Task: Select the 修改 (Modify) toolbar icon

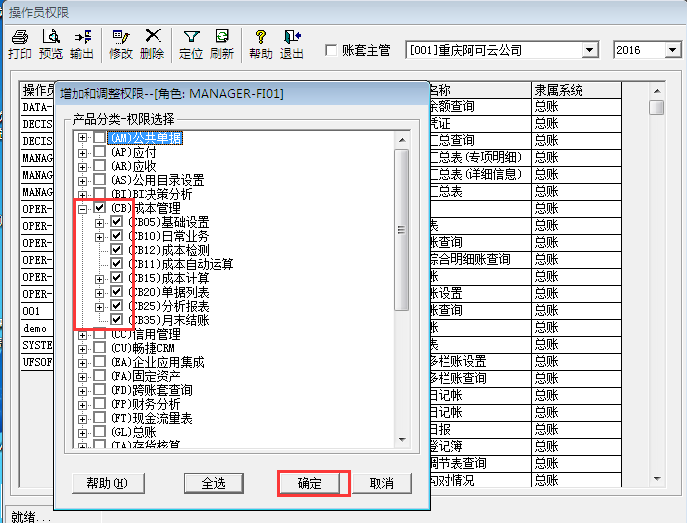Action: tap(121, 44)
